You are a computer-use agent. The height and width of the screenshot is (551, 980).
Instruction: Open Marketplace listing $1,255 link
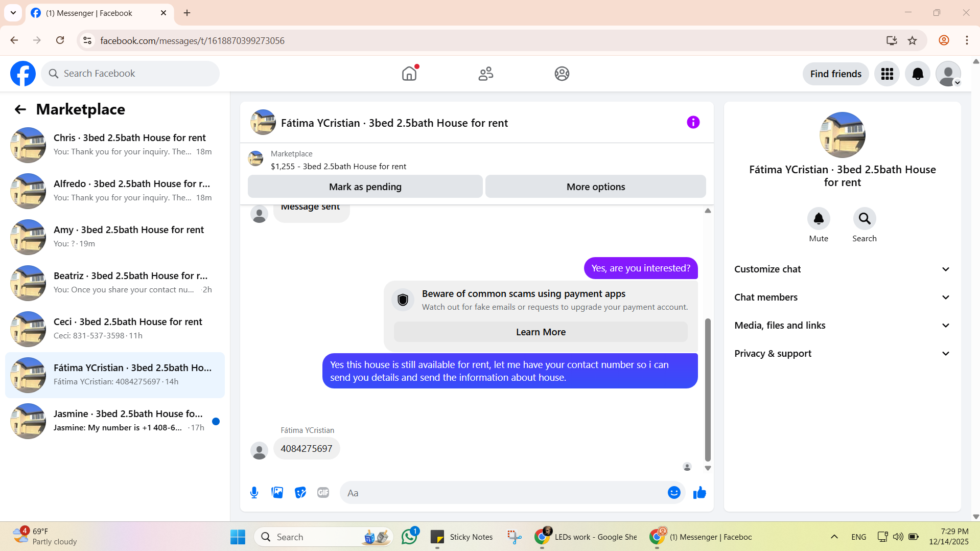[x=338, y=167]
